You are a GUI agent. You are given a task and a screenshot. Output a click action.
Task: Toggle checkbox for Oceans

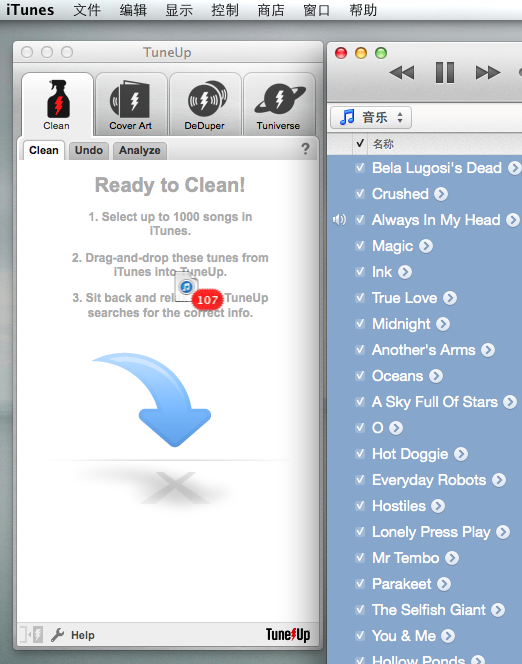[360, 376]
